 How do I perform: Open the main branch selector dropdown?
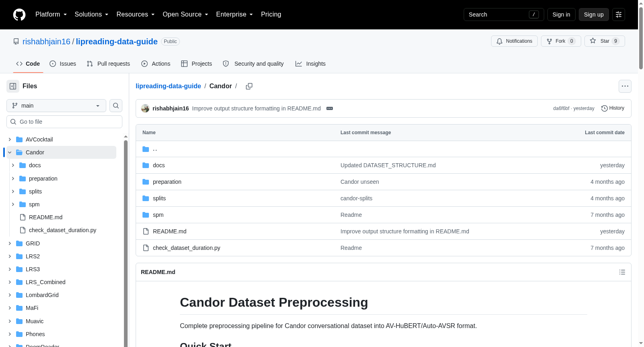(x=56, y=106)
